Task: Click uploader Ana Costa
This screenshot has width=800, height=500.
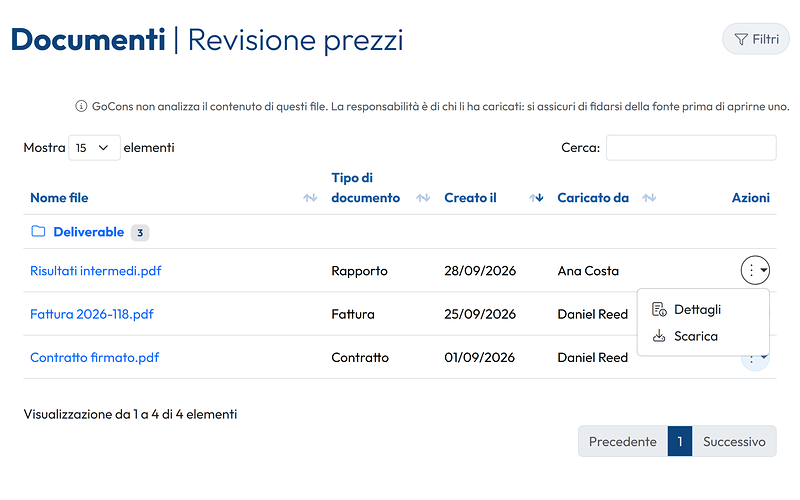Action: coord(588,271)
